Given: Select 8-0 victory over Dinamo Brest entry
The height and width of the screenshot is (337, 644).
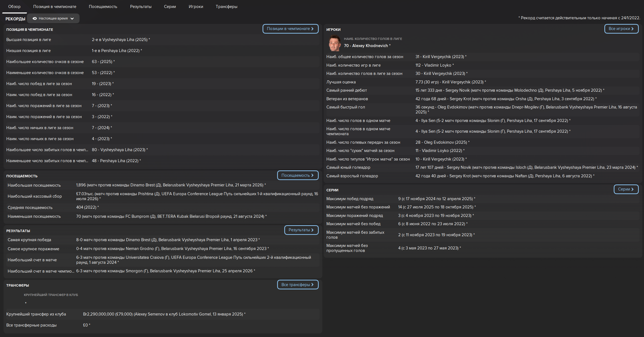Looking at the screenshot, I should pos(168,240).
